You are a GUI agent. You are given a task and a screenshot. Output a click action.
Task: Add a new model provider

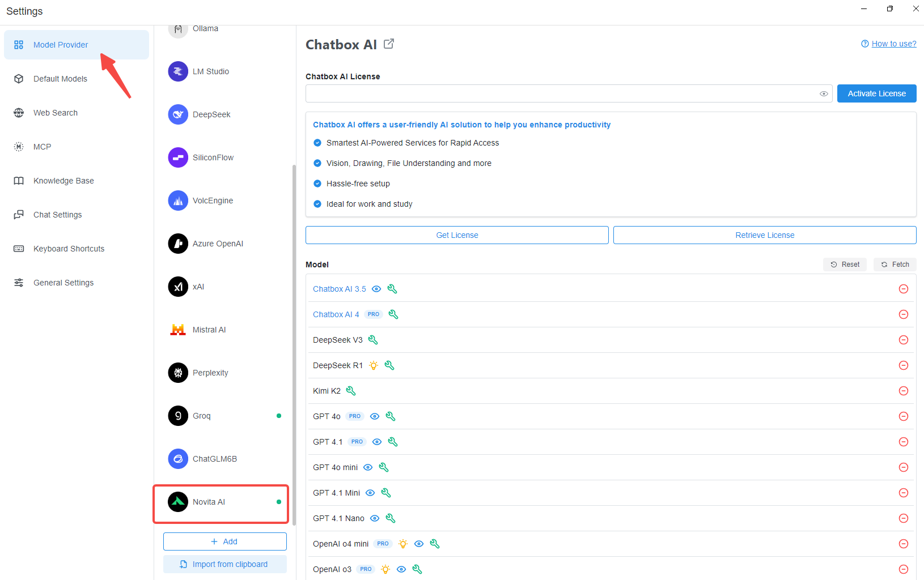coord(225,541)
